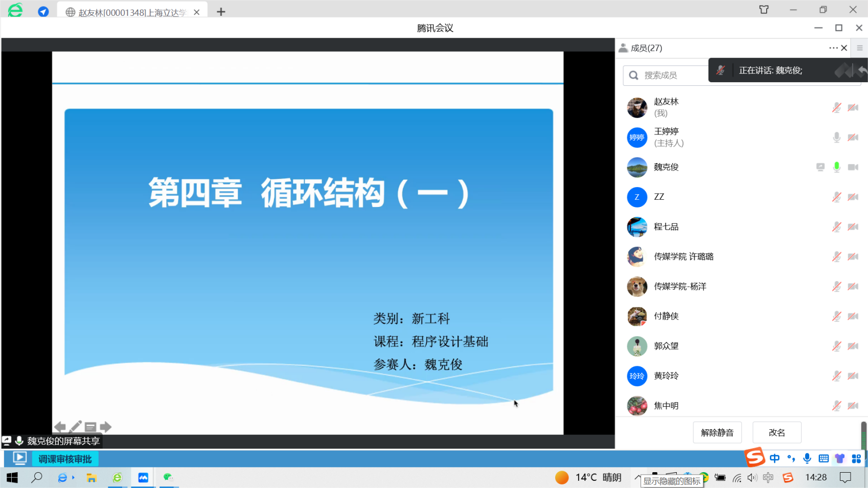This screenshot has width=868, height=488.
Task: Open the Windows Start menu
Action: point(12,478)
